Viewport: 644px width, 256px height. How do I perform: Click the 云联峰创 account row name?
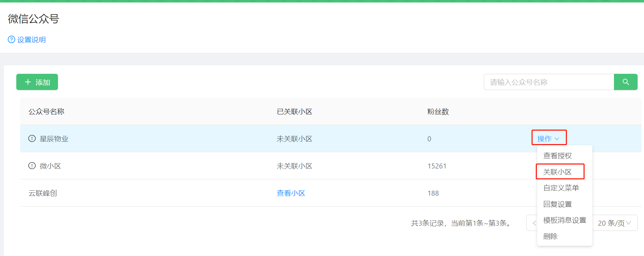43,193
